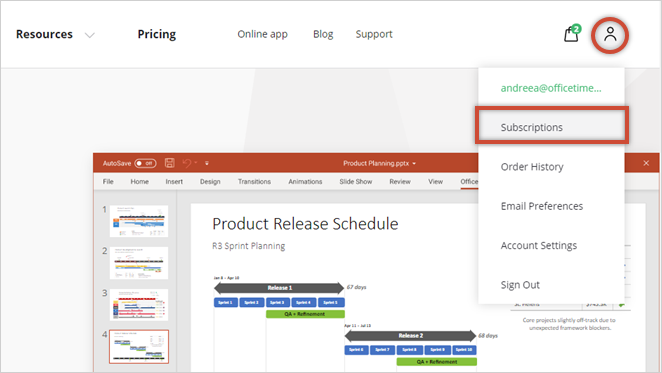Click the R3 Sprint Planning subtitle

[249, 246]
